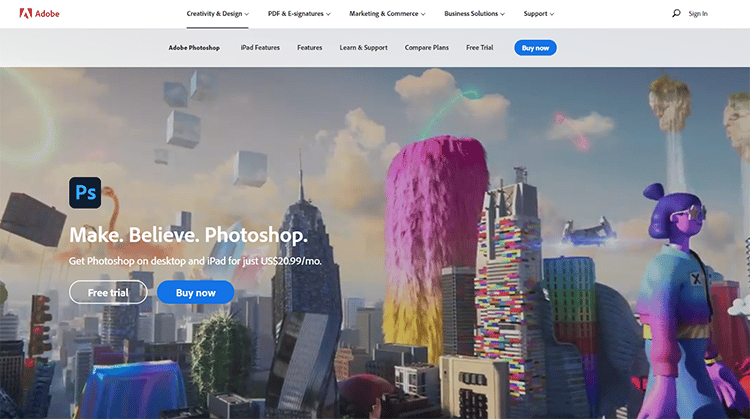The image size is (750, 419).
Task: Click the Sign In link
Action: tap(698, 14)
